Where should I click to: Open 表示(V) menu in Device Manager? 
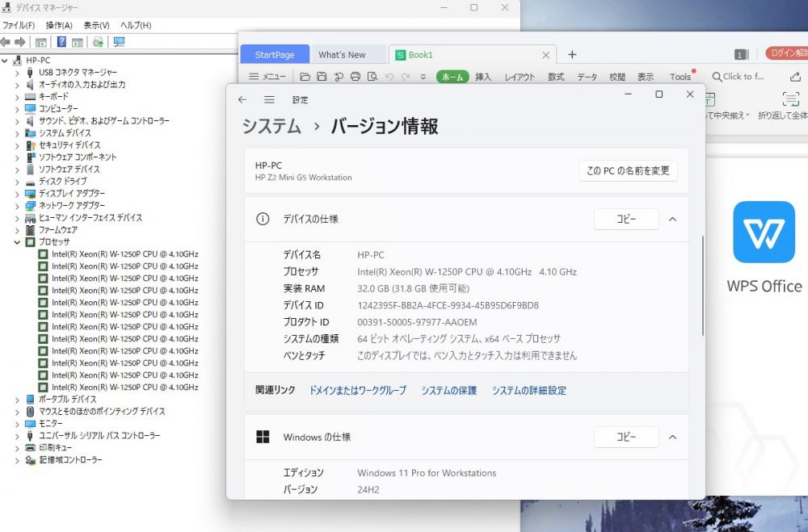96,25
